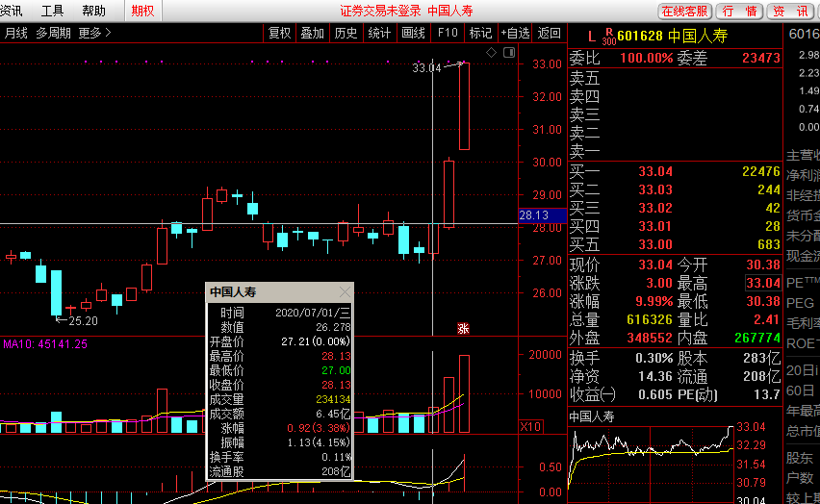Click the 收盘价 28.13 row in popup
The height and width of the screenshot is (504, 820).
(x=280, y=385)
